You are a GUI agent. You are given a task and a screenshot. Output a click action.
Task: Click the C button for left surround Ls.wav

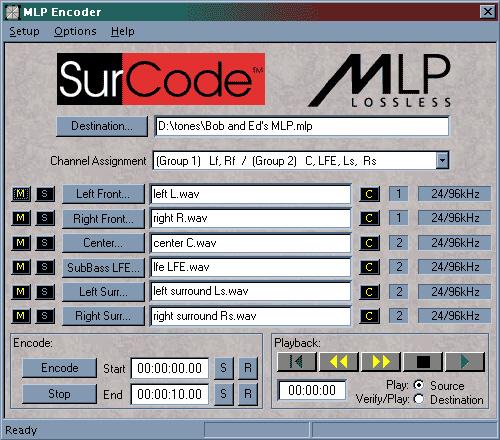coord(369,292)
